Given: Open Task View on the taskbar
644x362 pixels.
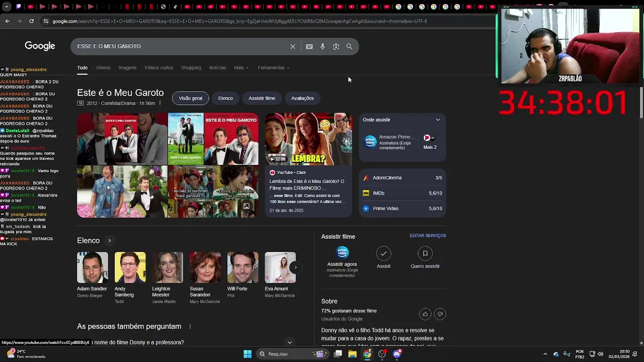Looking at the screenshot, I should [x=338, y=354].
